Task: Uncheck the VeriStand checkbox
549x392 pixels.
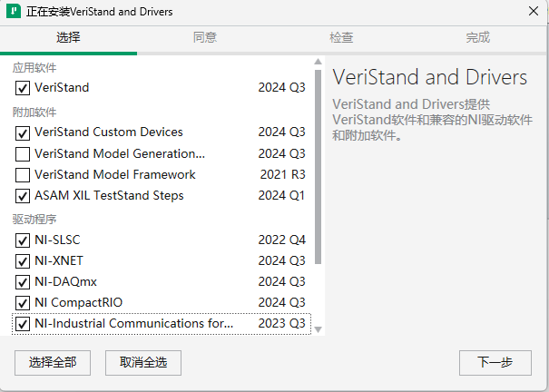Action: [x=23, y=88]
